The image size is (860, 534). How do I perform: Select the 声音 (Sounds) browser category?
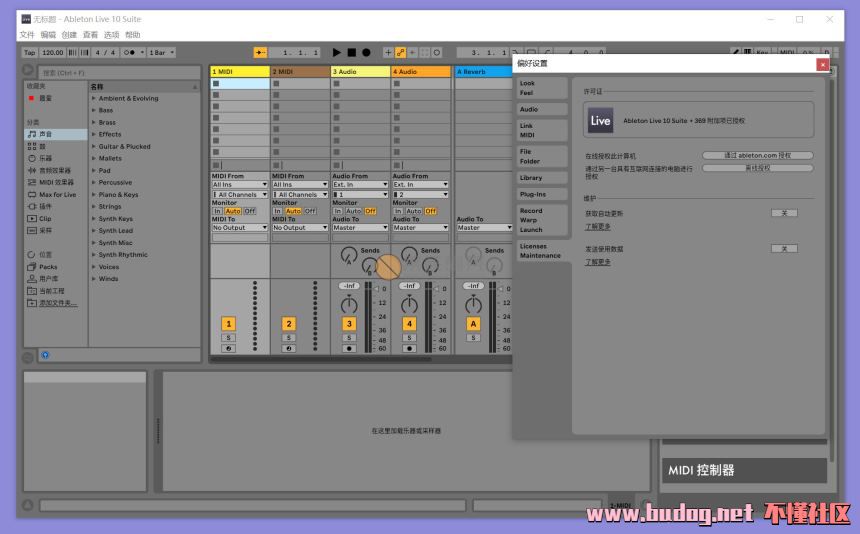point(56,134)
